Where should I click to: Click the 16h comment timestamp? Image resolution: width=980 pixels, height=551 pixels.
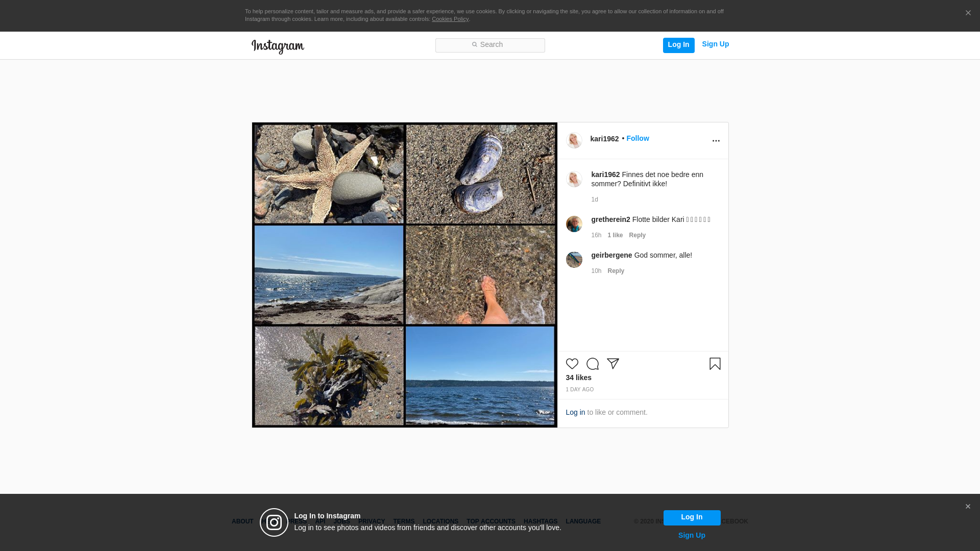(596, 235)
